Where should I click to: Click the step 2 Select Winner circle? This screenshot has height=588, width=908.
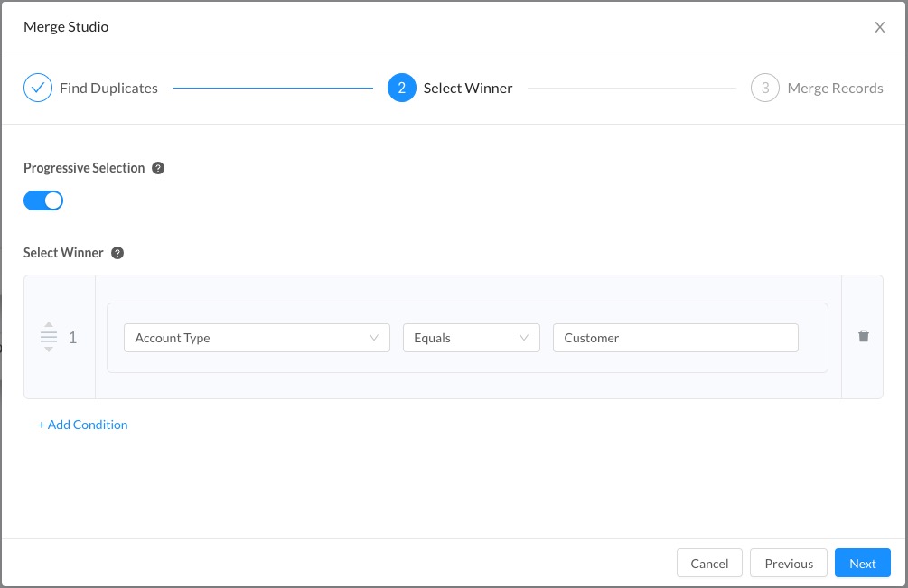(402, 88)
